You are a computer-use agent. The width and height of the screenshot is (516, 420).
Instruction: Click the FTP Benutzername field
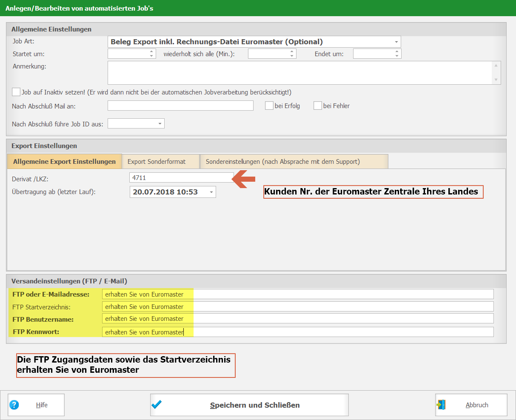pos(298,318)
